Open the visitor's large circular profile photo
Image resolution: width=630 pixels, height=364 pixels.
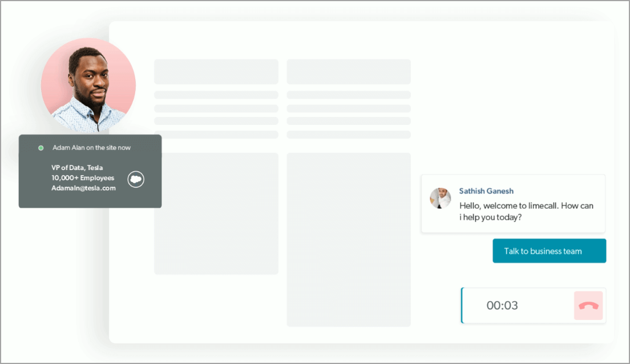(88, 86)
